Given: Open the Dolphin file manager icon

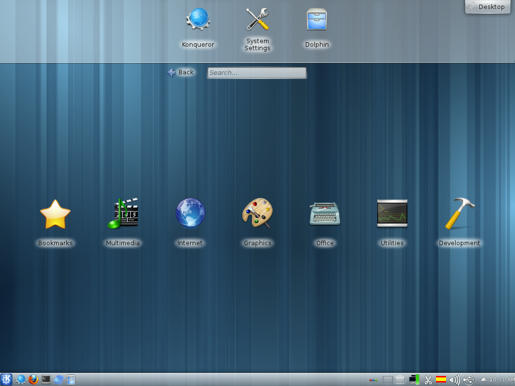Looking at the screenshot, I should [x=317, y=28].
